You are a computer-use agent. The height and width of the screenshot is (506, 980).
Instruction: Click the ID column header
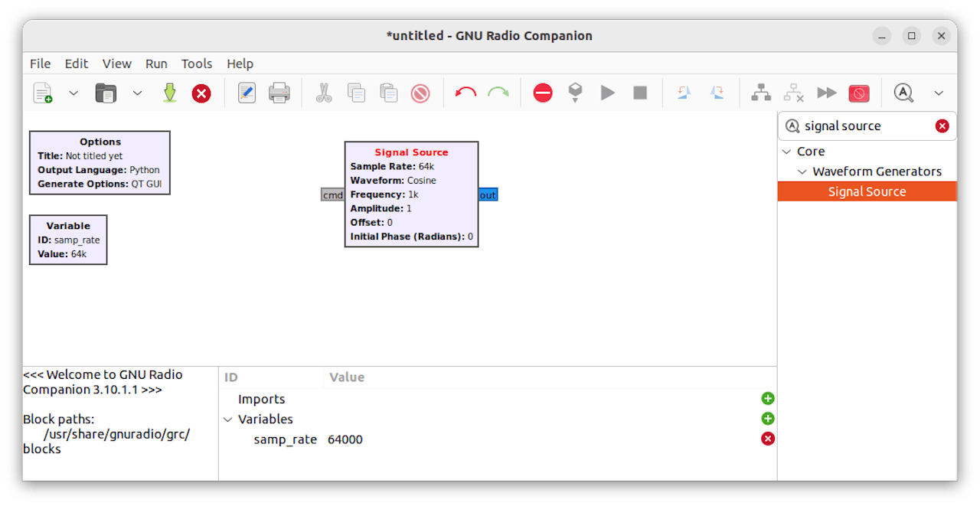[231, 377]
